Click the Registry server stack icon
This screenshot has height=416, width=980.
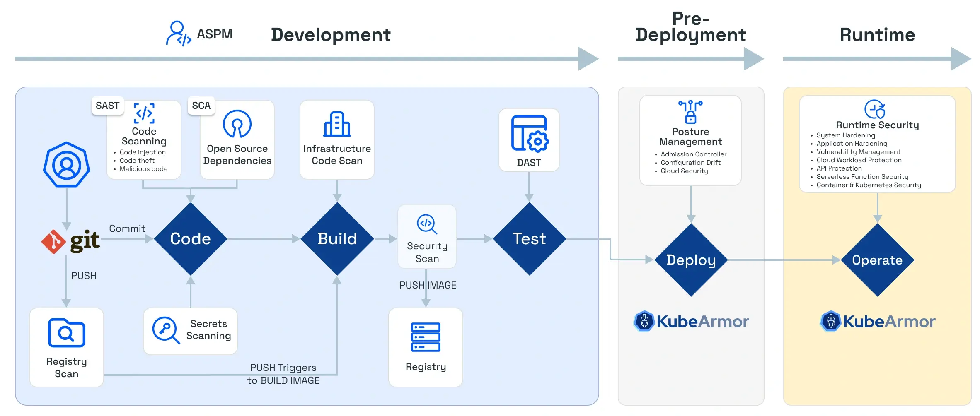[x=426, y=337]
